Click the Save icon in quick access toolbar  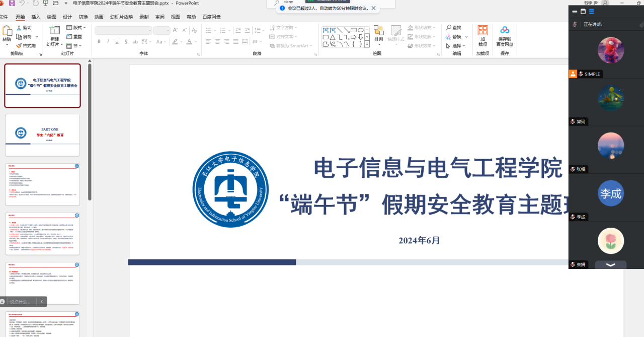pos(12,3)
